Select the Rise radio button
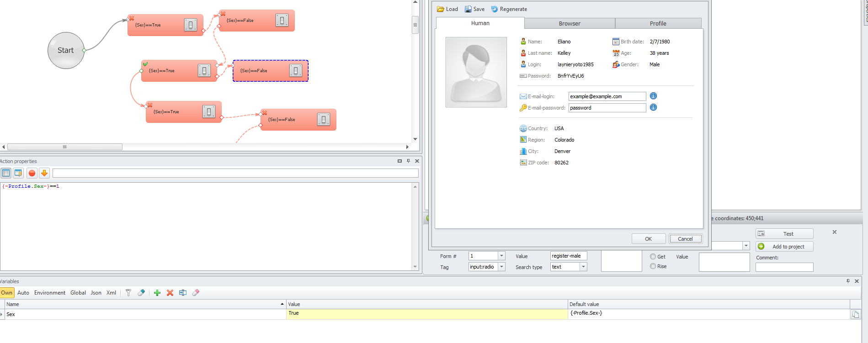 pos(653,266)
